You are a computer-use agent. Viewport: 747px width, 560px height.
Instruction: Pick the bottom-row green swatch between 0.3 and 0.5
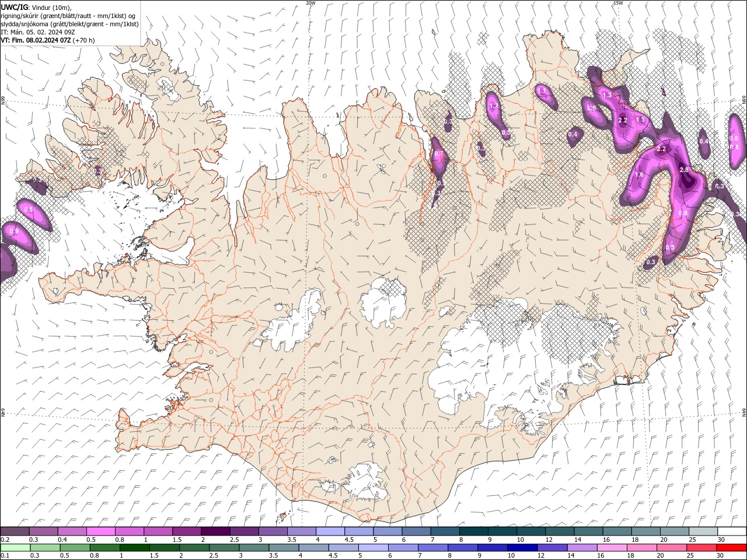click(45, 548)
